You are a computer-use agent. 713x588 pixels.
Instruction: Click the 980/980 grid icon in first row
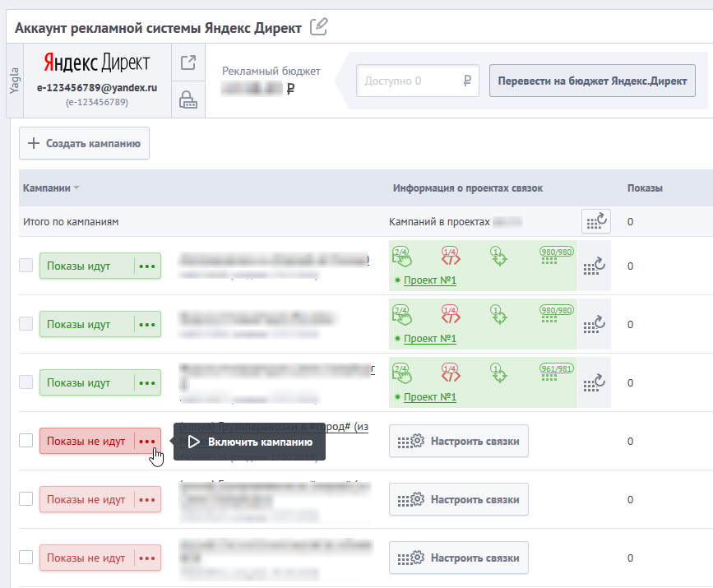(556, 256)
